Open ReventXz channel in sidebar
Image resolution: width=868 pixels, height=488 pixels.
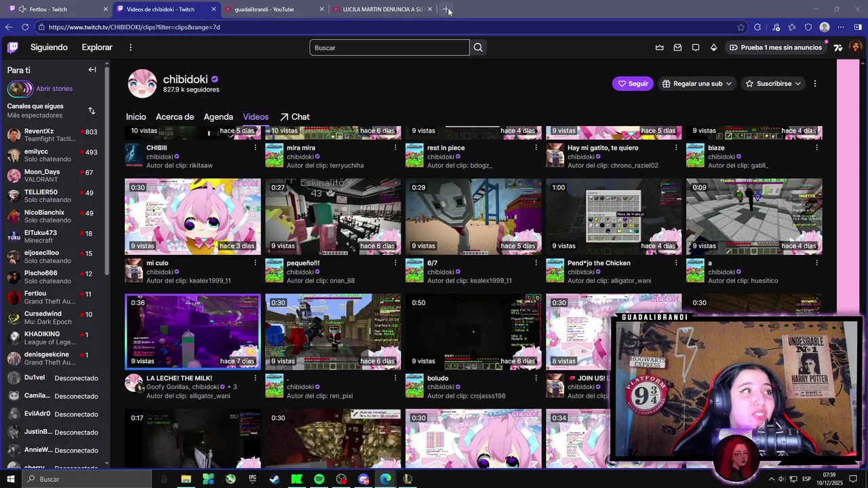[53, 134]
